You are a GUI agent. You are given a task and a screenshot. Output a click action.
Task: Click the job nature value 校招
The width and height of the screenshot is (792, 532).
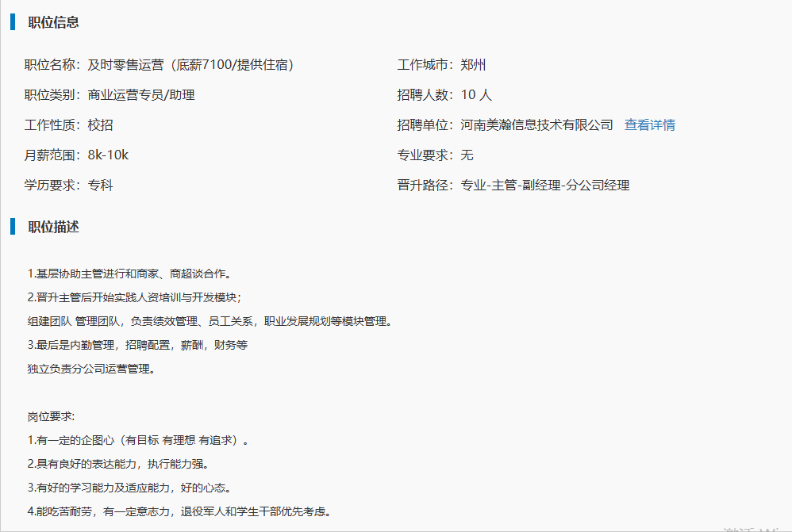pos(101,125)
